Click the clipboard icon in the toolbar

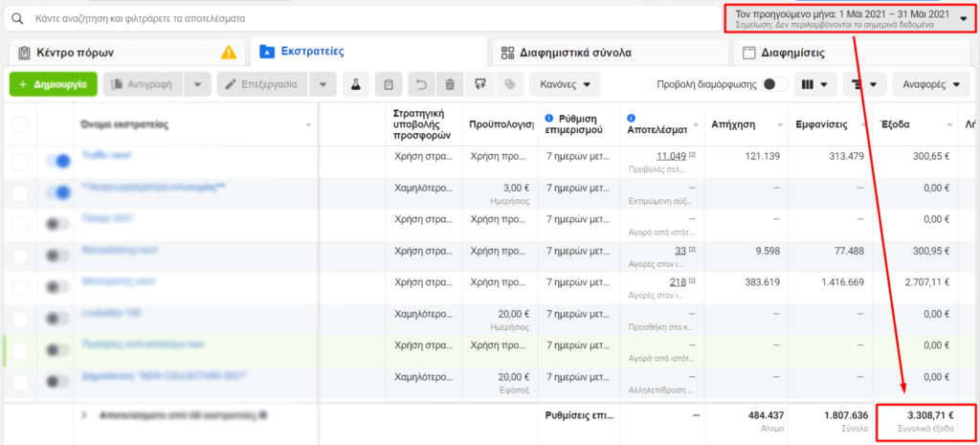click(389, 84)
